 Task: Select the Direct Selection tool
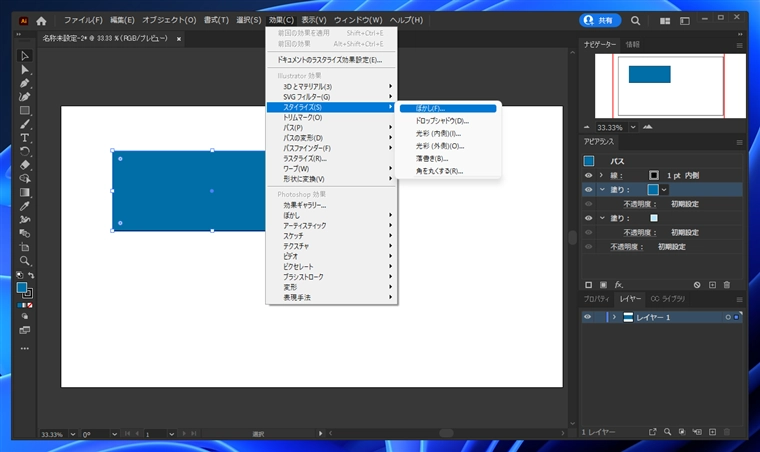(24, 70)
